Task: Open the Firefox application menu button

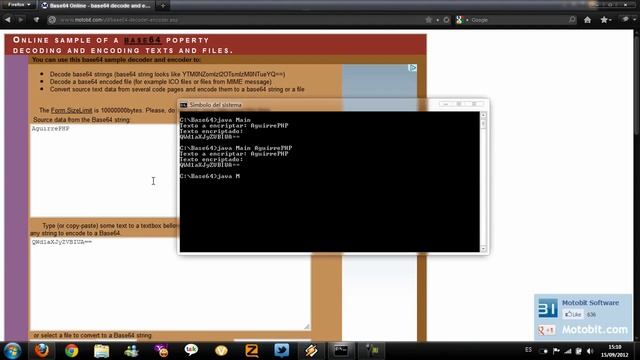Action: pyautogui.click(x=19, y=5)
